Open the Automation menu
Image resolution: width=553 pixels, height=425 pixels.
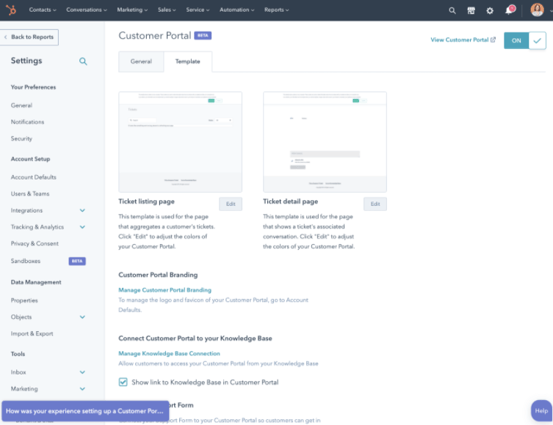(x=237, y=10)
